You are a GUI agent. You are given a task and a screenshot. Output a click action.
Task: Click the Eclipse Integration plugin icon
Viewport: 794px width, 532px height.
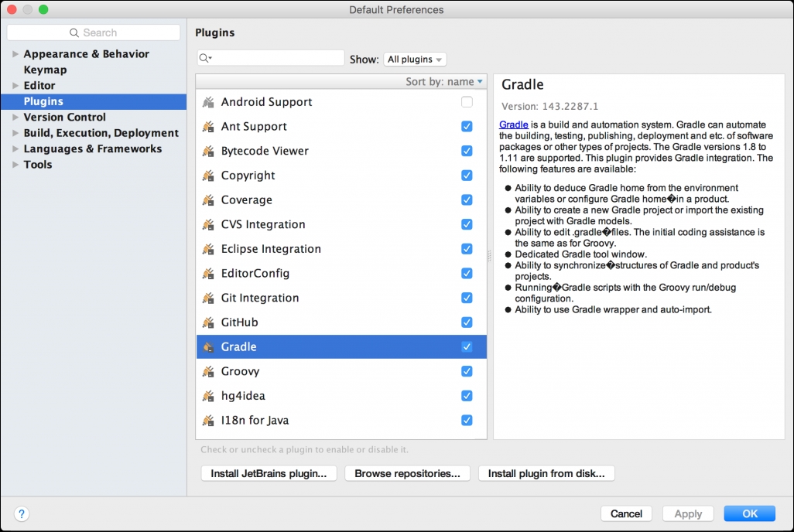coord(208,249)
